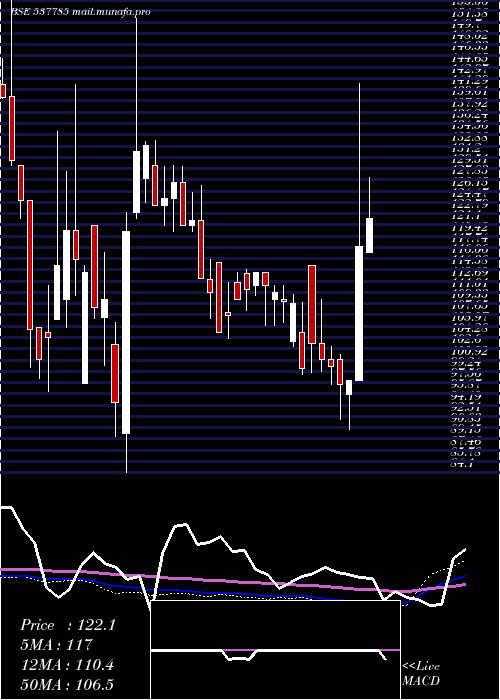Click the 137.92 price axis label

pos(468,105)
